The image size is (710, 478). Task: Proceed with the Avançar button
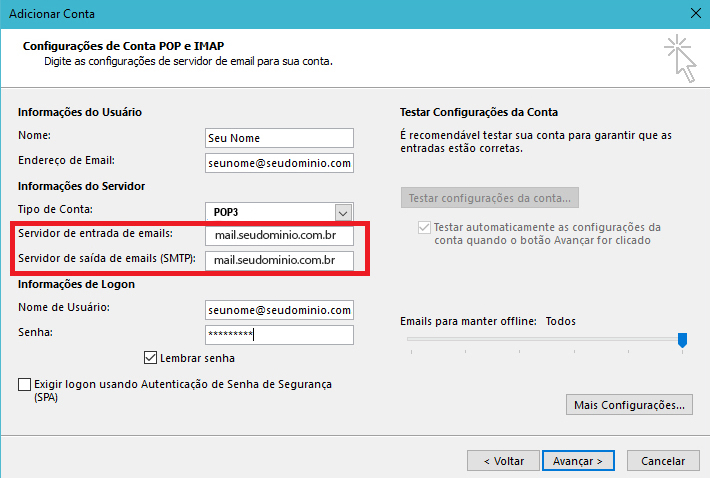pyautogui.click(x=578, y=461)
